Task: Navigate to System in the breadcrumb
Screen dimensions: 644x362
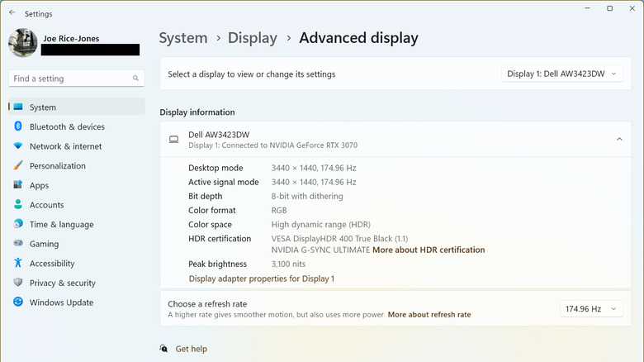Action: pyautogui.click(x=182, y=38)
